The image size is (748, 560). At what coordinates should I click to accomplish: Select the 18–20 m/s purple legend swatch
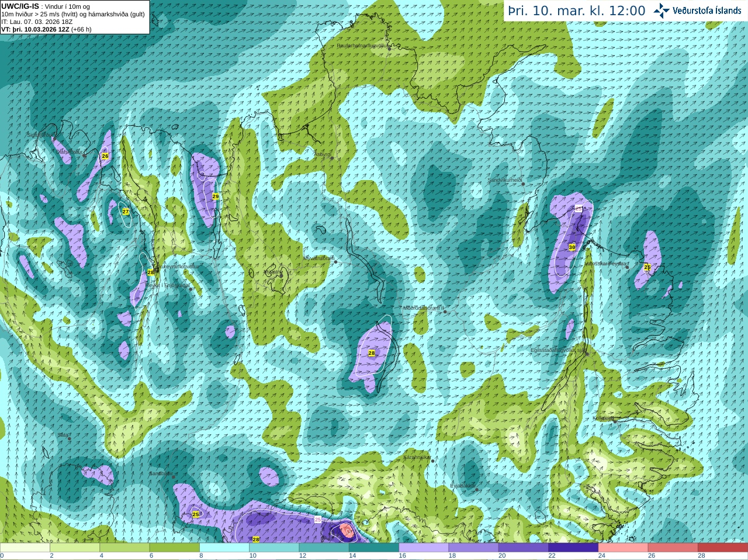tap(473, 548)
